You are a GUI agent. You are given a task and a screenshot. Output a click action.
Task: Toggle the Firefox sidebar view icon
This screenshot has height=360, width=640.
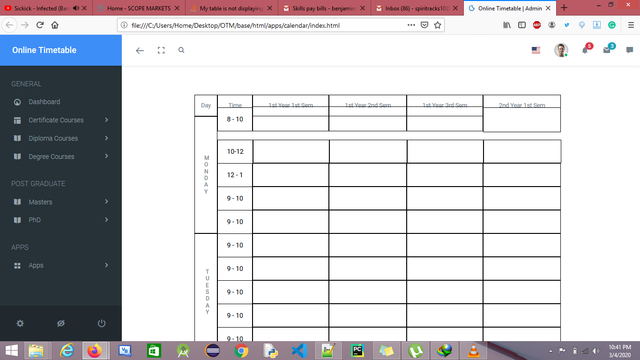coord(522,25)
